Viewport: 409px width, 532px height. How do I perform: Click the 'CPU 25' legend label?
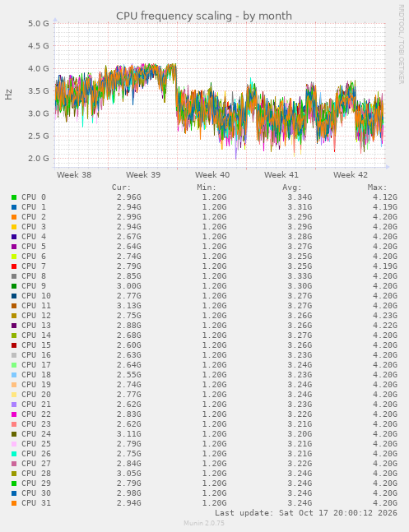click(x=36, y=443)
